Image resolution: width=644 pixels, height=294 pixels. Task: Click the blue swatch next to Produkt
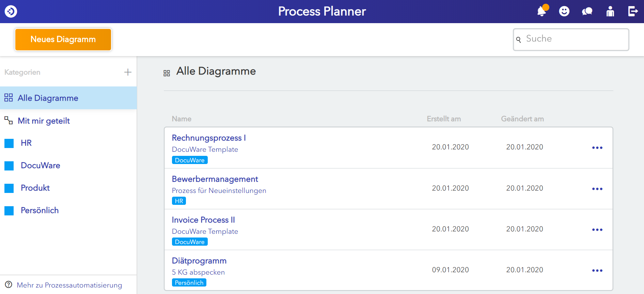pos(9,188)
